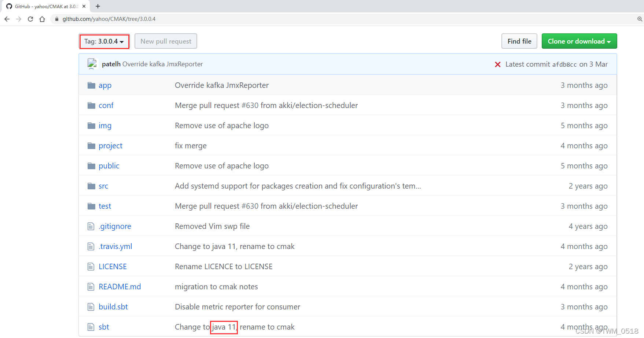Open the 'fix merge' commit message

(191, 146)
